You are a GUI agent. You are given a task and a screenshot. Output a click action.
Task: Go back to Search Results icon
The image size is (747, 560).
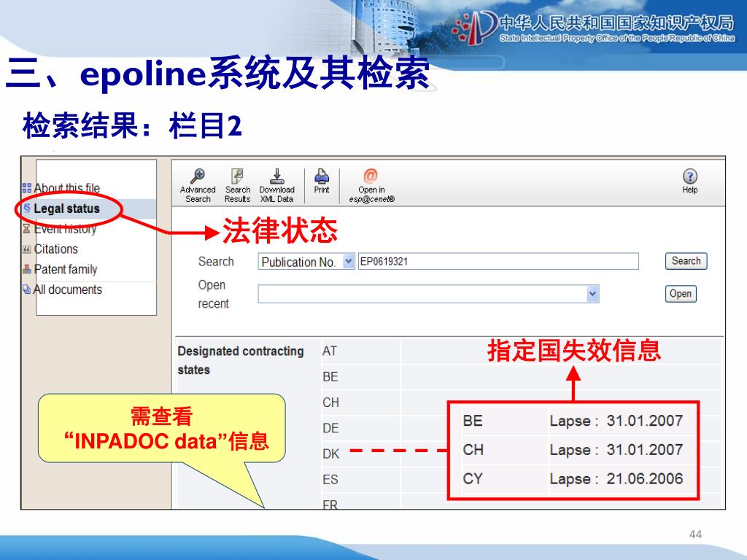click(237, 176)
